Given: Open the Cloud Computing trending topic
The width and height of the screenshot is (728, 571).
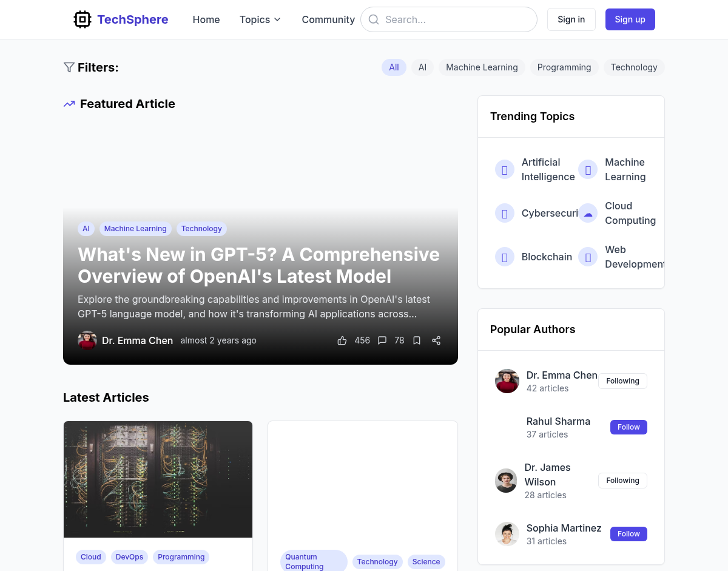Looking at the screenshot, I should point(630,213).
